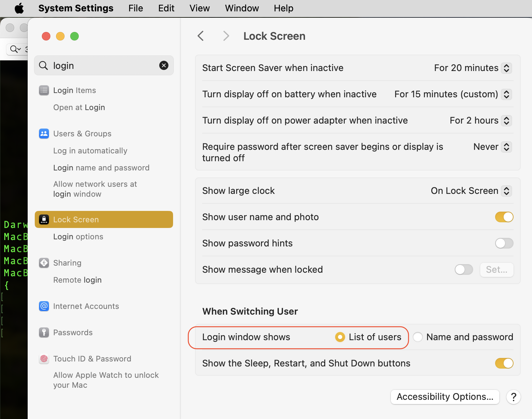532x419 pixels.
Task: Select Login options result
Action: [78, 236]
